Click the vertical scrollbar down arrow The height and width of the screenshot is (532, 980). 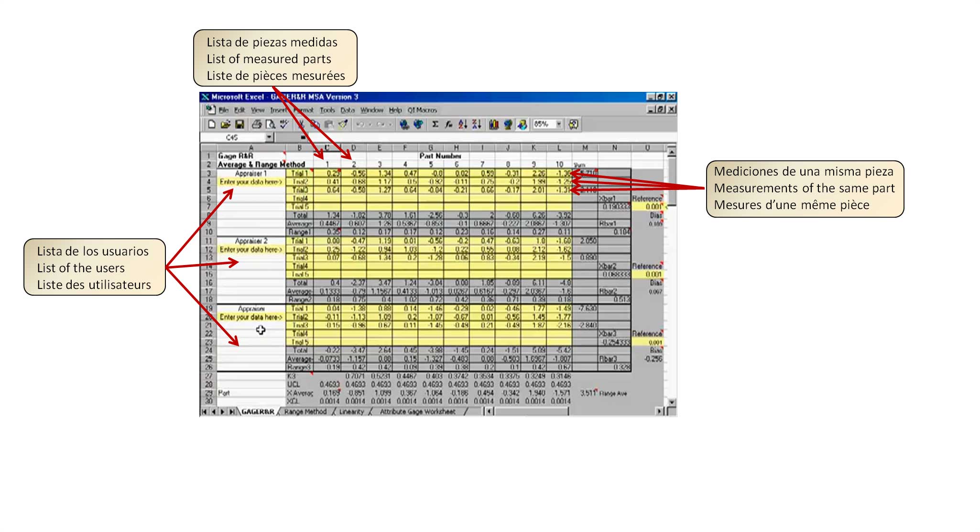coord(671,402)
